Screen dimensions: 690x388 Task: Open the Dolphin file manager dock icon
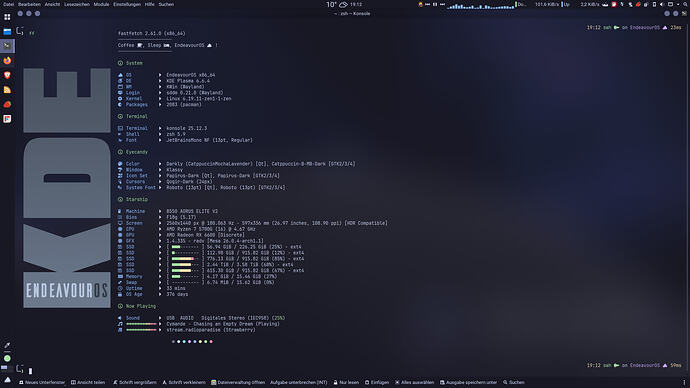[7, 32]
